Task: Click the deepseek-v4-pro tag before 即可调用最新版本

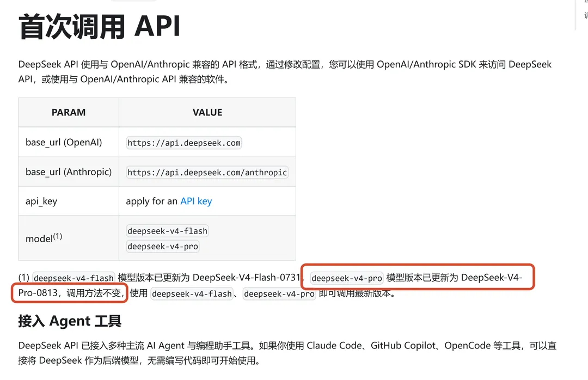Action: click(x=279, y=294)
